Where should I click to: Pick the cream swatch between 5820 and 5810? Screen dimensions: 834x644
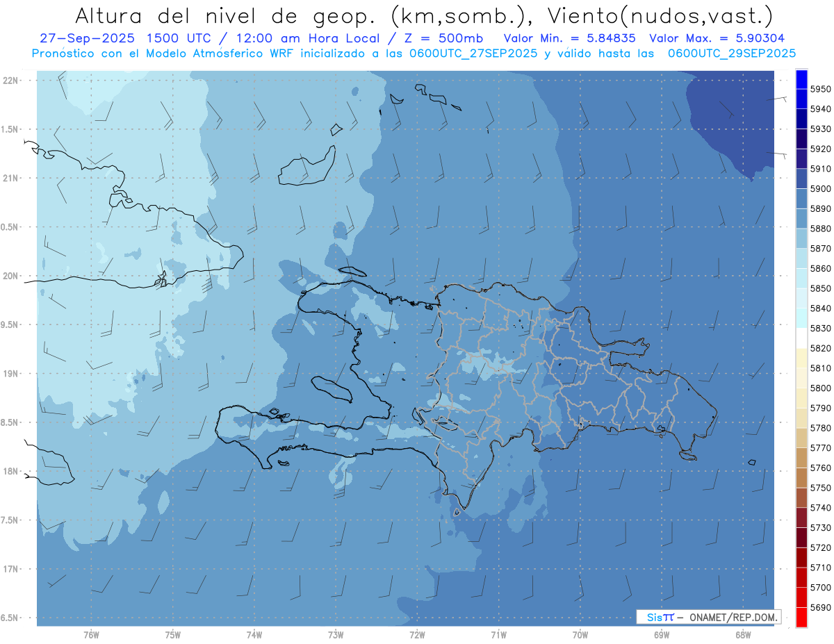click(x=801, y=358)
